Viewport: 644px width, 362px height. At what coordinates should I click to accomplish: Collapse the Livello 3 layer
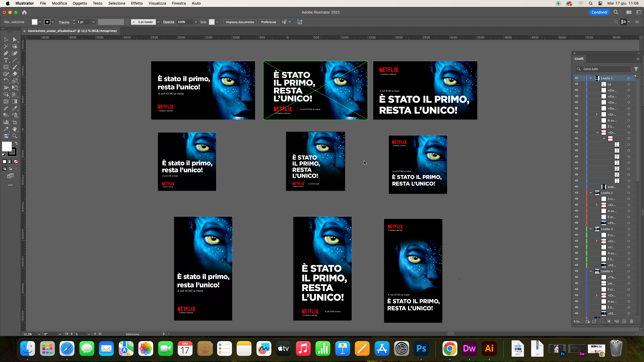coord(591,229)
